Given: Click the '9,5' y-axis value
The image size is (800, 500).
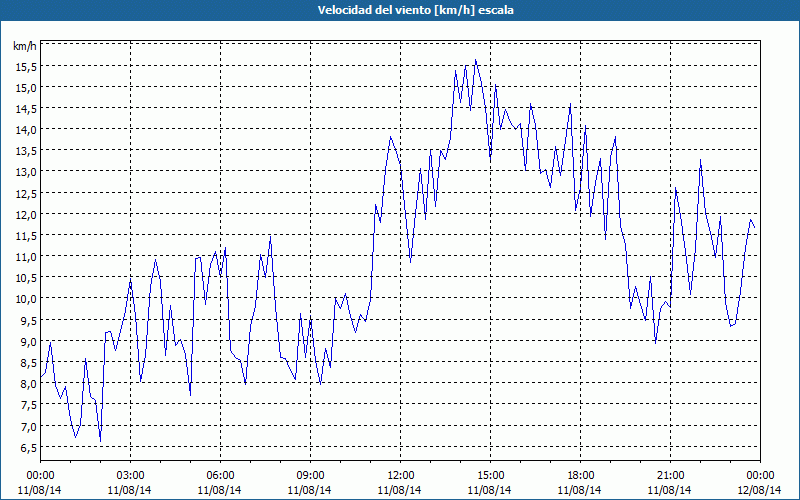Looking at the screenshot, I should pyautogui.click(x=29, y=320).
